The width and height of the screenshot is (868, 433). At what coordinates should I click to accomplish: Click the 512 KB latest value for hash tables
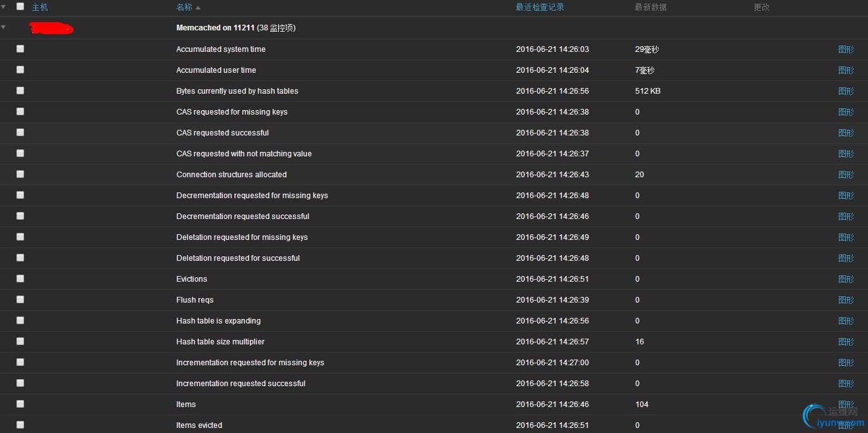(647, 91)
